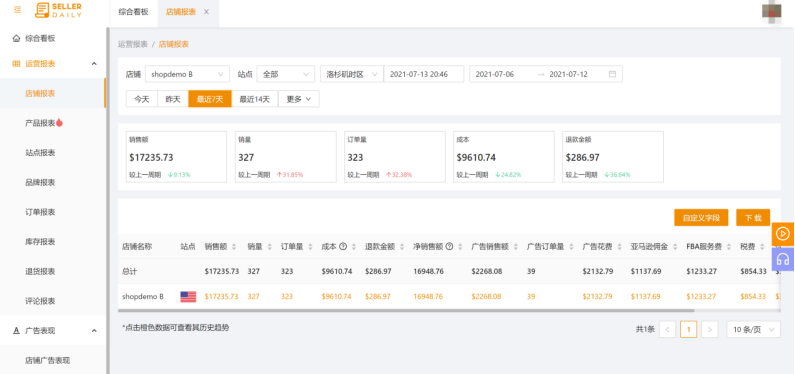Viewport: 795px width, 374px height.
Task: Click the 退款金额 $286.97 summary card
Action: (x=613, y=157)
